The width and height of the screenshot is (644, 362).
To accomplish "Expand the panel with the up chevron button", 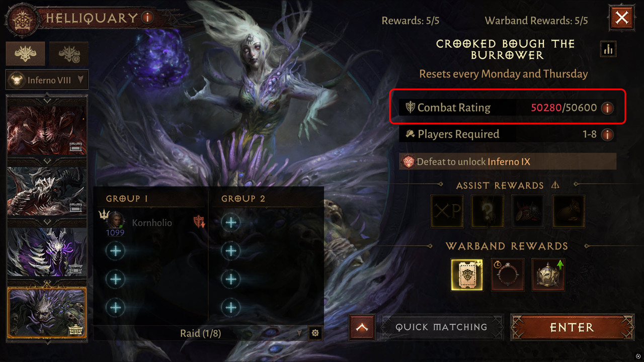I will [362, 327].
